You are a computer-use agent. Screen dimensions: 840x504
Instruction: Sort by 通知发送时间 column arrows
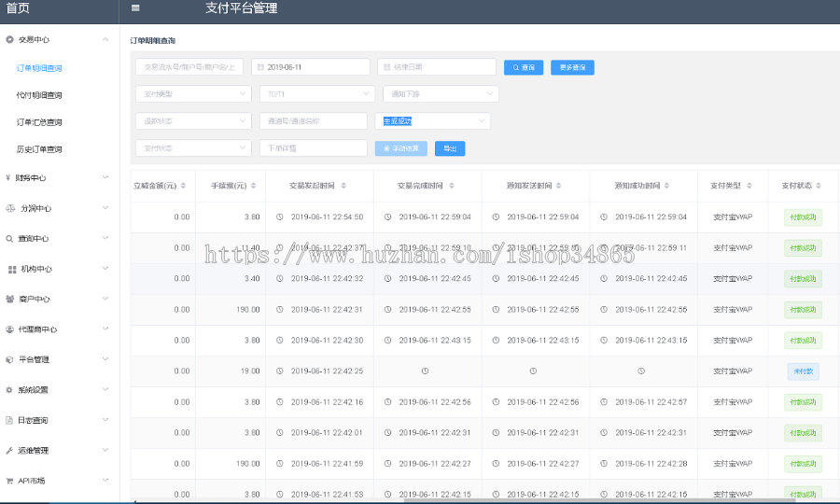pos(559,186)
